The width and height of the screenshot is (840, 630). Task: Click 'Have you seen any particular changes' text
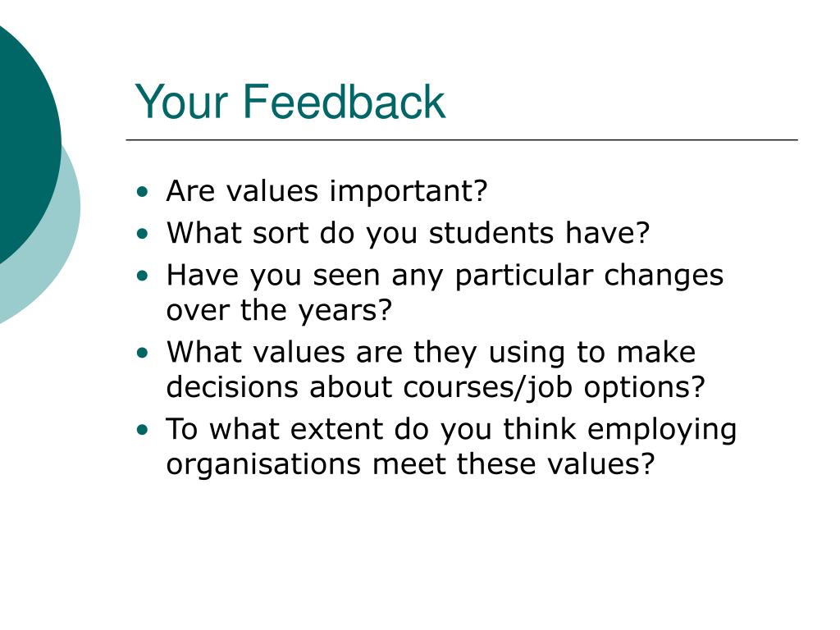(445, 276)
